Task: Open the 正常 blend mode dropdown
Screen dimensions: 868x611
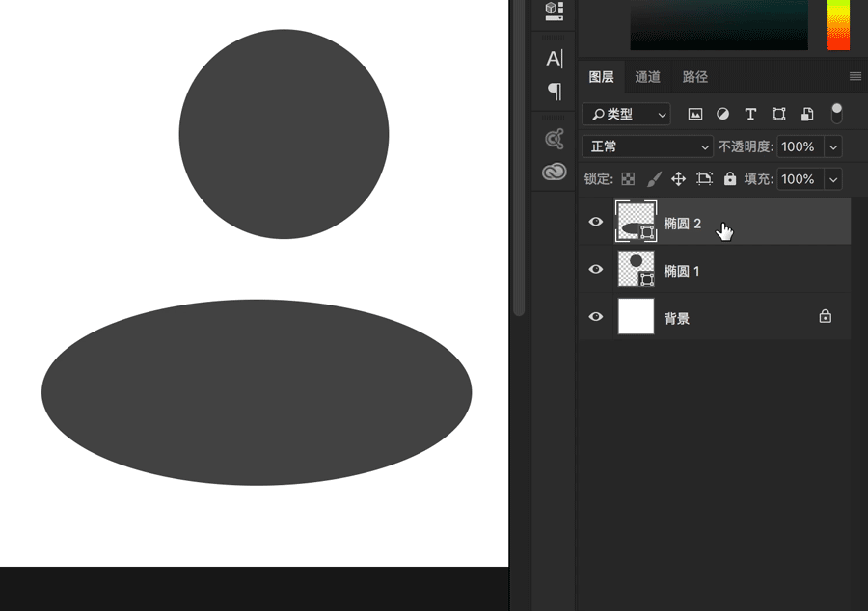Action: [647, 147]
